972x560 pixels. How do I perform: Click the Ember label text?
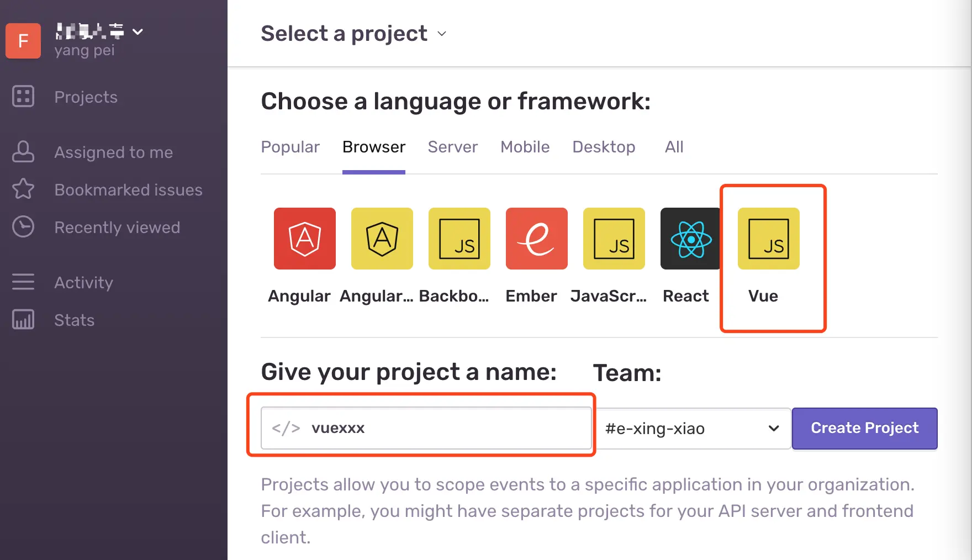531,296
